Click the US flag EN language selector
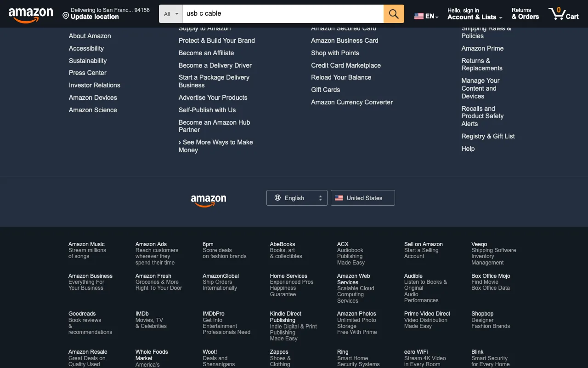Viewport: 588px width, 368px height. pos(426,16)
